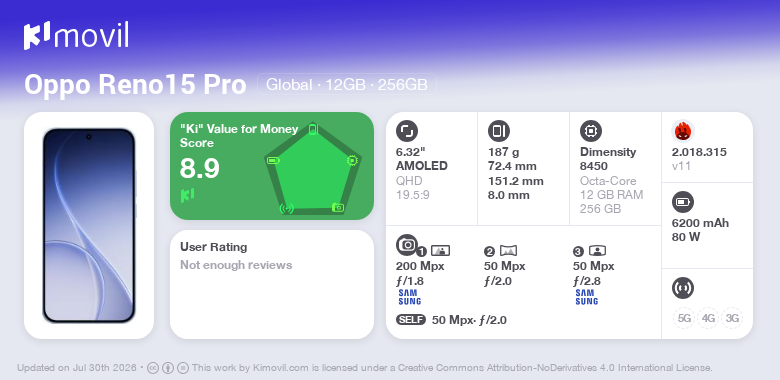The height and width of the screenshot is (380, 780).
Task: Open the User Rating card
Action: [x=272, y=284]
